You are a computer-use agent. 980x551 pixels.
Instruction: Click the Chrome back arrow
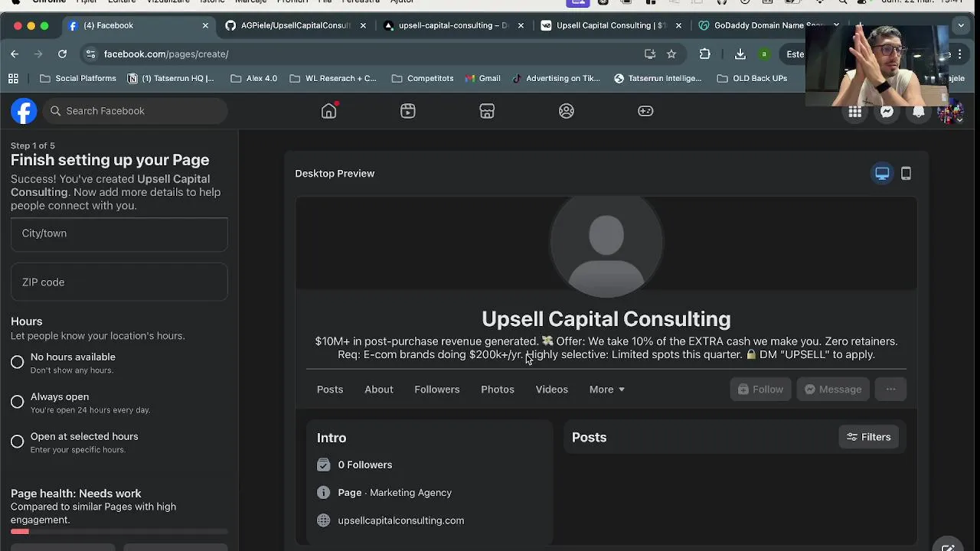(x=15, y=54)
